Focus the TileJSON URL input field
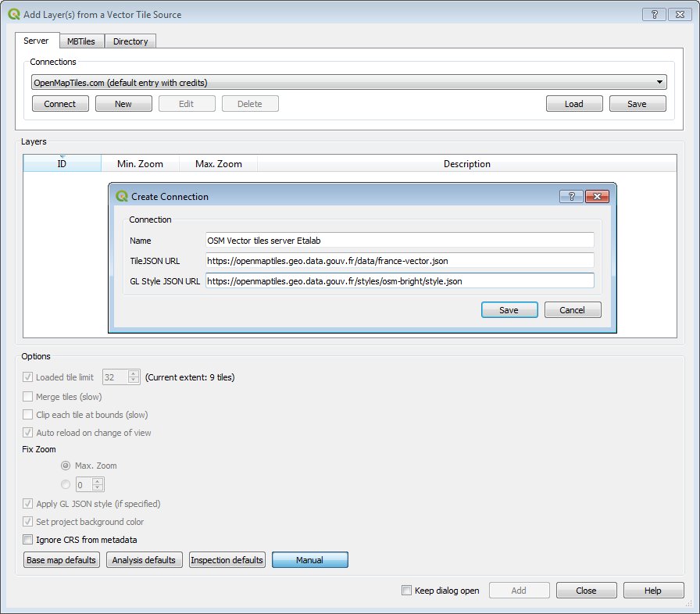Viewport: 700px width, 614px height. [x=399, y=261]
